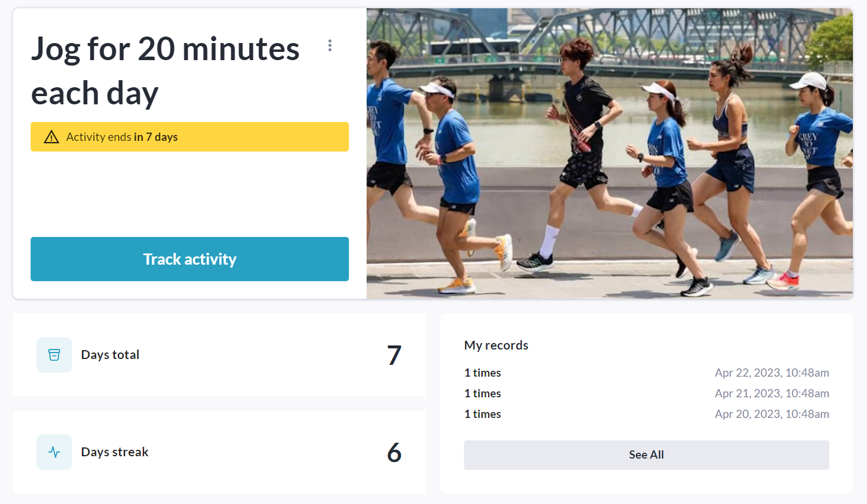
Task: Click the Days streak value 6
Action: coord(394,453)
